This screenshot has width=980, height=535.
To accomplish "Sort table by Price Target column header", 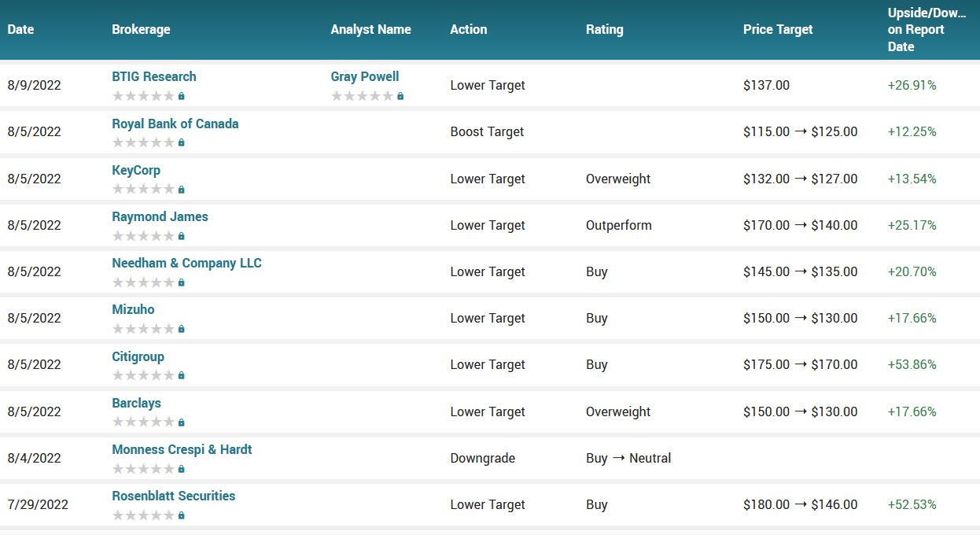I will click(x=778, y=29).
